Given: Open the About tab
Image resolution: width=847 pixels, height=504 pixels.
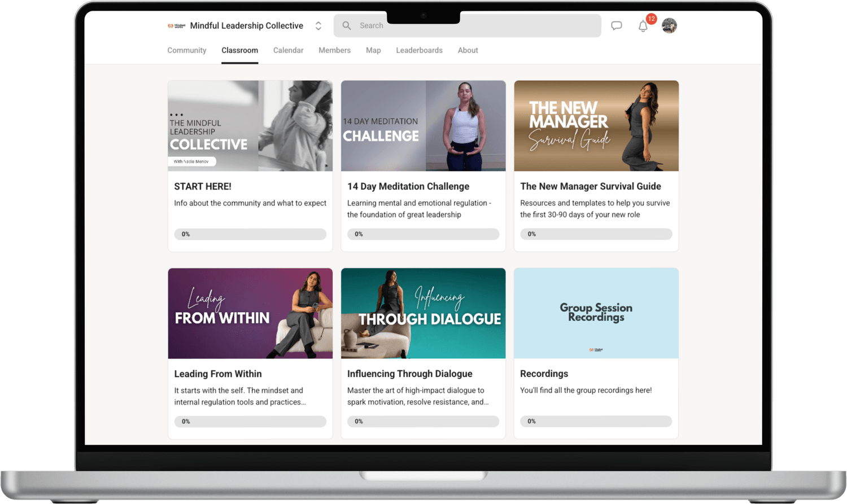Looking at the screenshot, I should click(x=468, y=50).
